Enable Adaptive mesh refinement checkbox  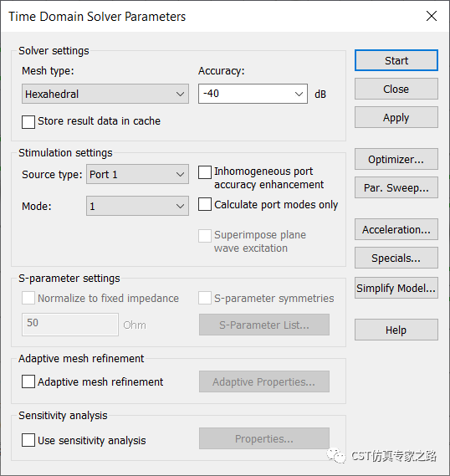[x=28, y=381]
